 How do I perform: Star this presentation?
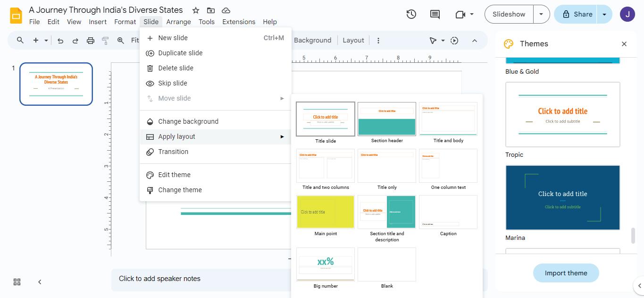pos(196,10)
